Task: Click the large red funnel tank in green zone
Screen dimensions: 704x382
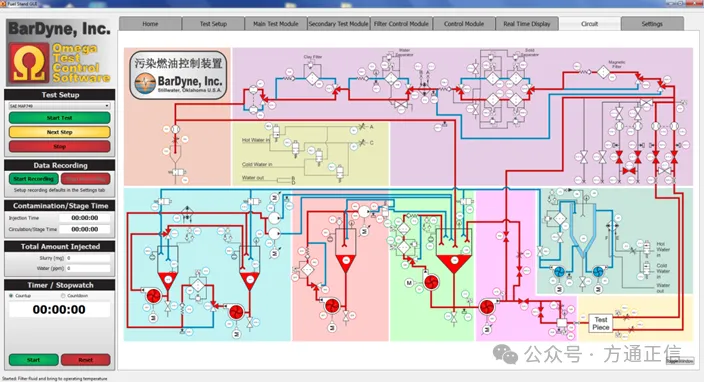Action: tap(454, 263)
